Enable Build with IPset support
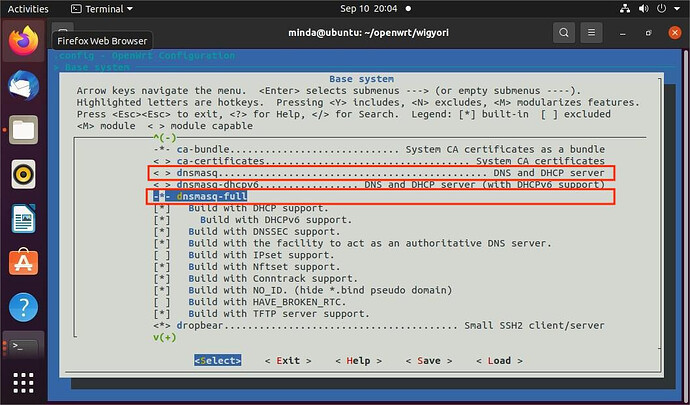 161,255
